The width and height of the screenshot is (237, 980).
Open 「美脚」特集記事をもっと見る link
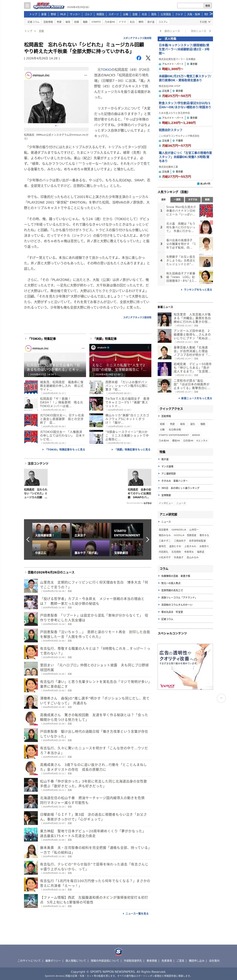(132, 450)
